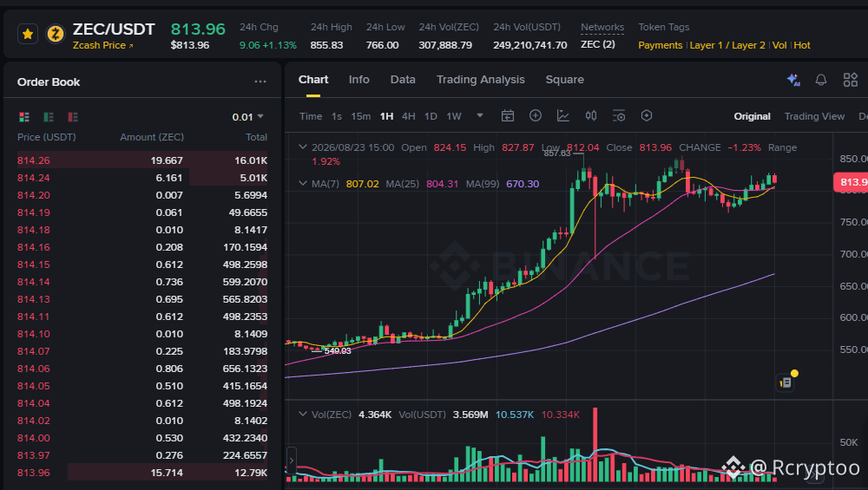The height and width of the screenshot is (490, 868).
Task: Open the Zcash Price link
Action: [x=103, y=45]
